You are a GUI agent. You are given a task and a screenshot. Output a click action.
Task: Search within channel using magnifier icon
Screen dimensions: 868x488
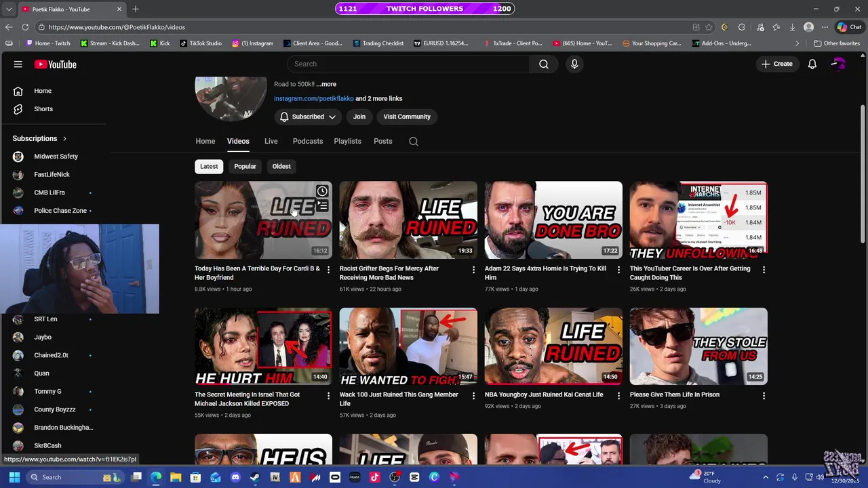click(x=414, y=141)
